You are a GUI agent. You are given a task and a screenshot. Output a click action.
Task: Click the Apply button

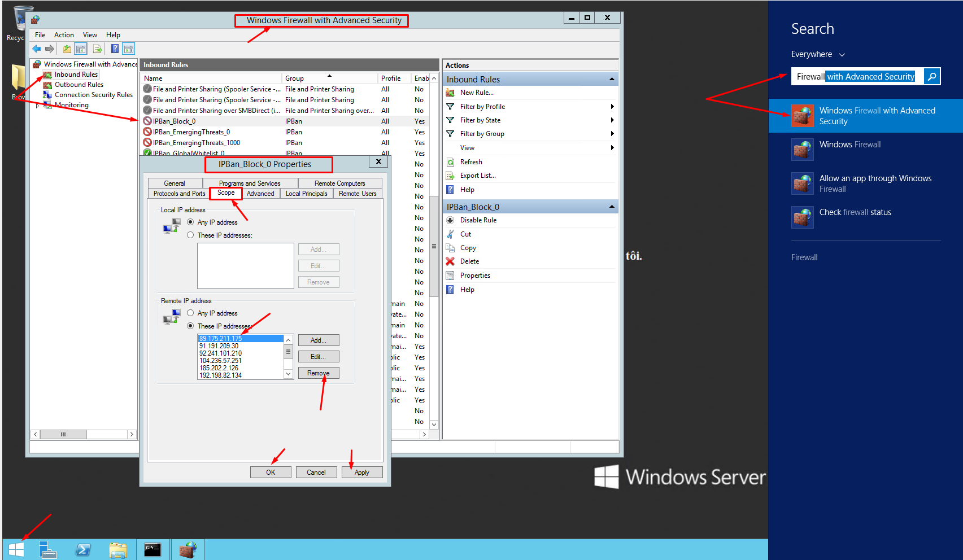[x=362, y=473]
